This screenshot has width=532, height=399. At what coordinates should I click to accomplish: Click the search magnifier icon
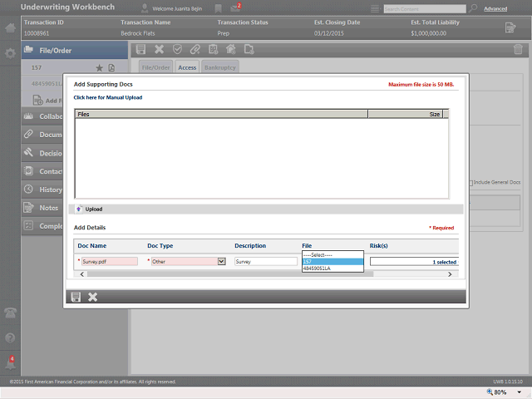(473, 8)
